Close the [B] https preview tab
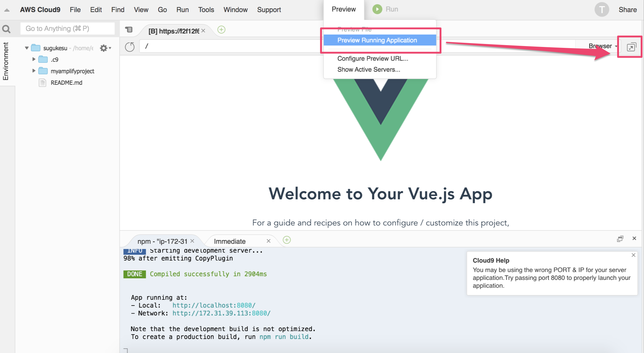This screenshot has height=353, width=644. click(203, 31)
